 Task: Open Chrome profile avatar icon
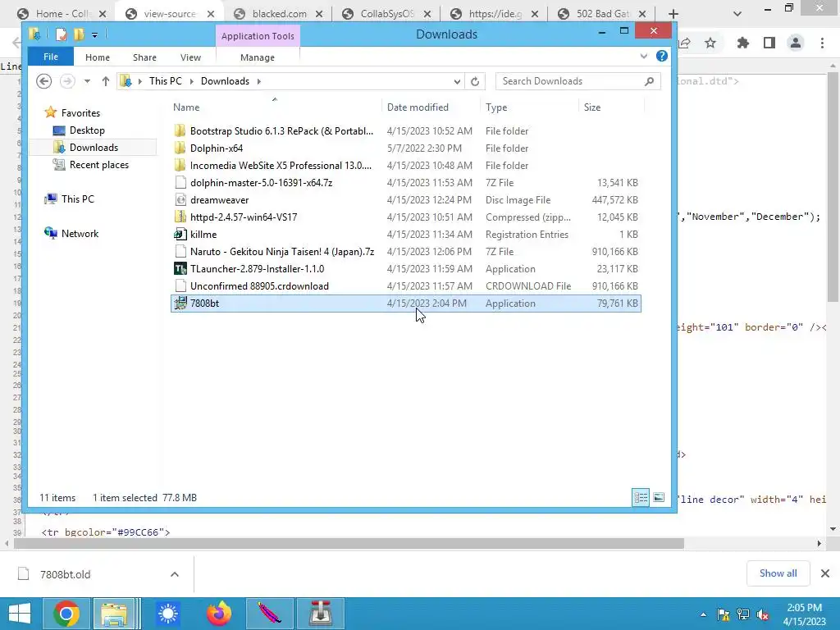tap(796, 43)
